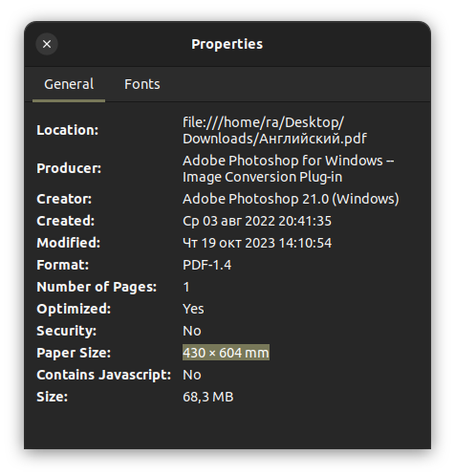Click the Location label

[68, 130]
